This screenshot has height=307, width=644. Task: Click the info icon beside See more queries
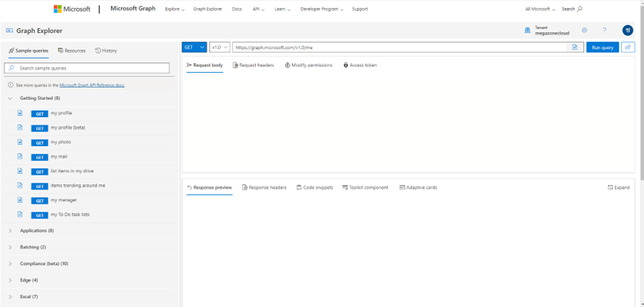click(11, 86)
